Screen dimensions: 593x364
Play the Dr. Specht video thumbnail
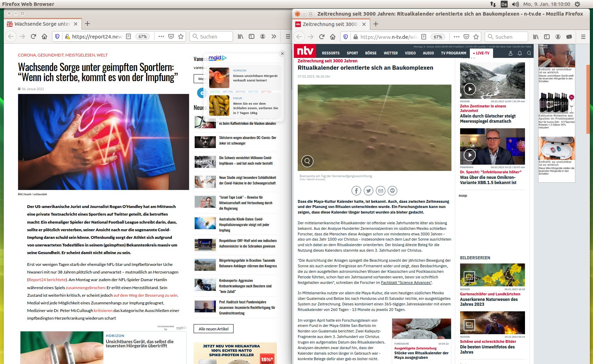[x=470, y=155]
